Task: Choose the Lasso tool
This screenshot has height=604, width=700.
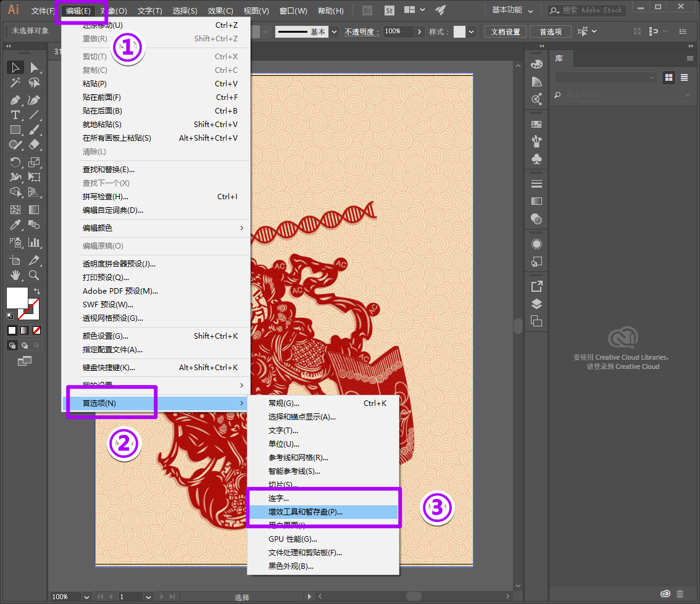Action: (x=34, y=83)
